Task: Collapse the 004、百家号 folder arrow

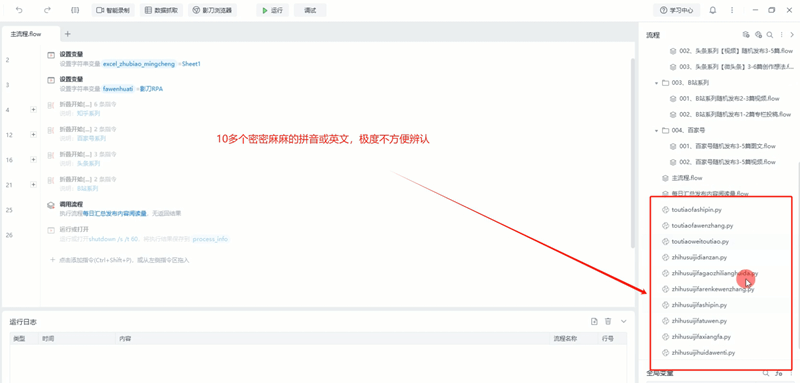Action: pyautogui.click(x=656, y=131)
